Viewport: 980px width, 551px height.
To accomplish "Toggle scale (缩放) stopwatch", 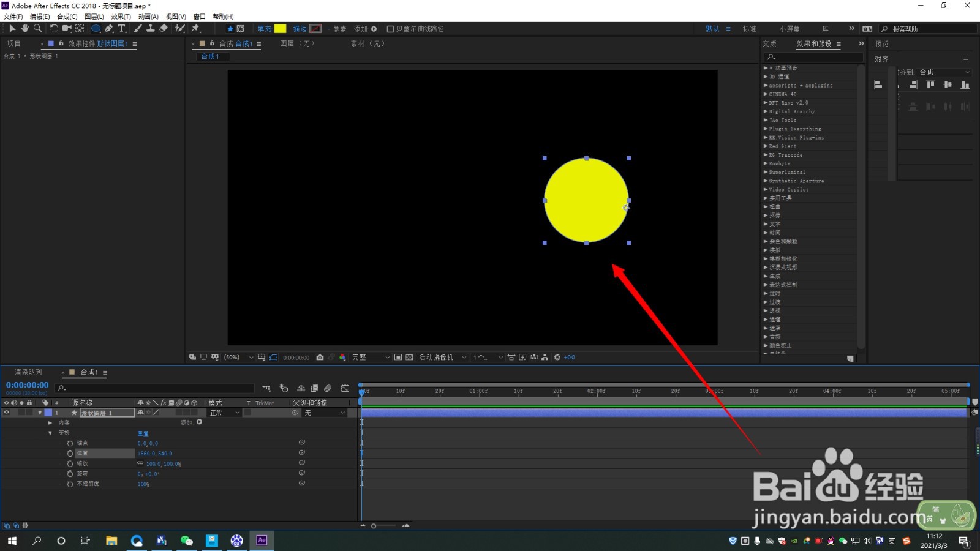I will [70, 464].
